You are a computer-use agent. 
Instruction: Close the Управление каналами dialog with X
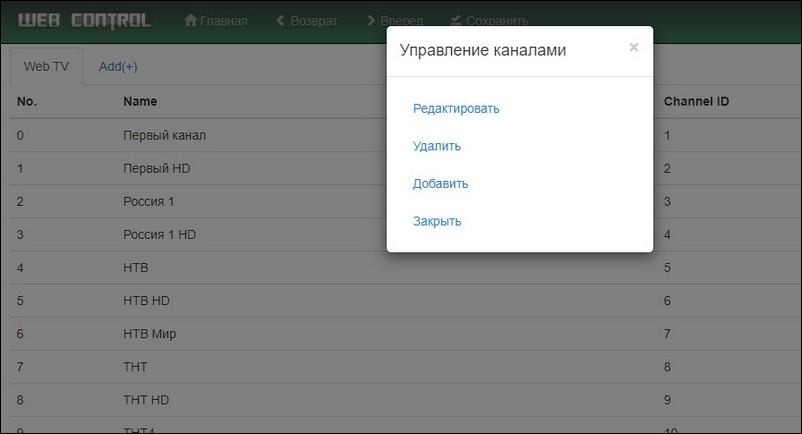click(634, 48)
